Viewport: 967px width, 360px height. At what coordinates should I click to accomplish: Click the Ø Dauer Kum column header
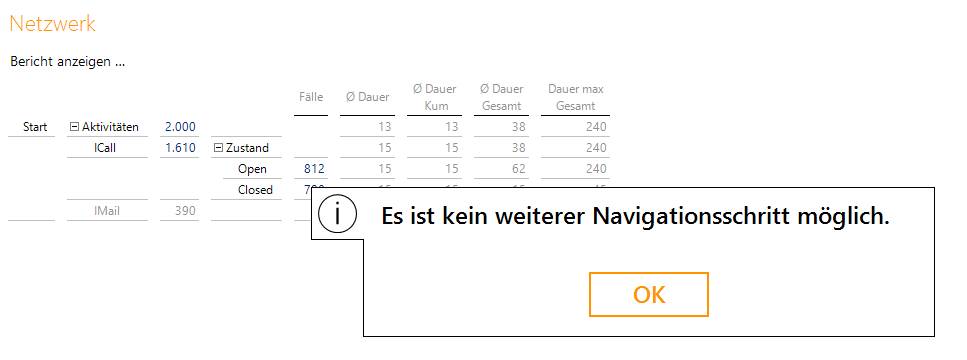pyautogui.click(x=435, y=97)
